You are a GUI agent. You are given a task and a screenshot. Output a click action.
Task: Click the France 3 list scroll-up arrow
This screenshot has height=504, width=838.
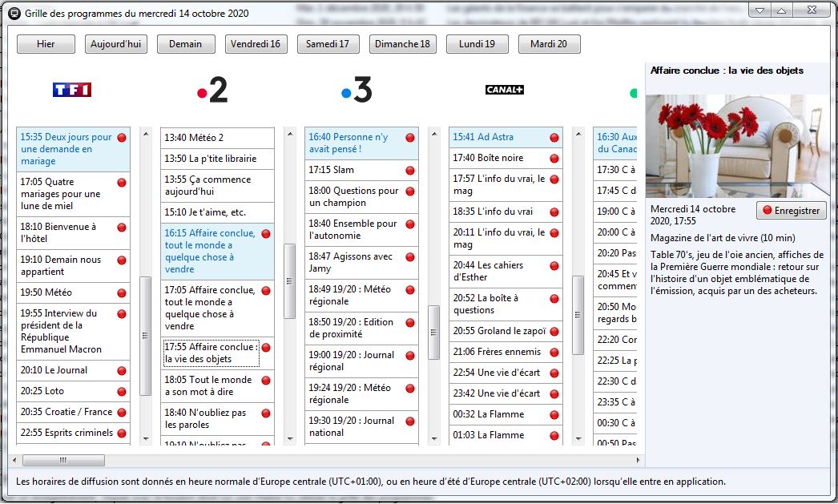(434, 134)
